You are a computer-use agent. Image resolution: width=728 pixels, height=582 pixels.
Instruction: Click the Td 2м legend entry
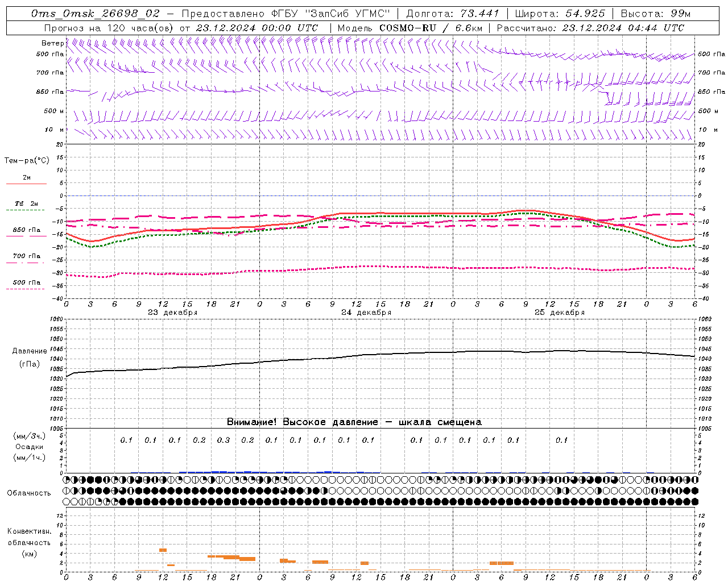click(26, 203)
